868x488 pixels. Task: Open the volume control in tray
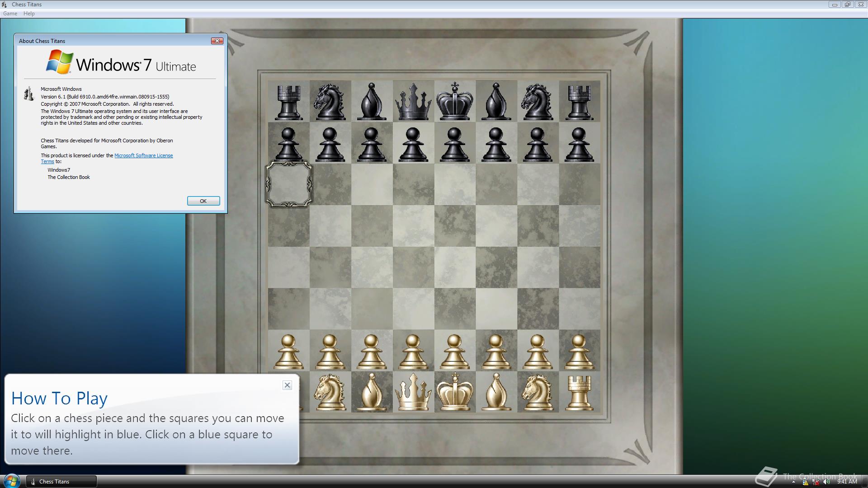point(826,482)
